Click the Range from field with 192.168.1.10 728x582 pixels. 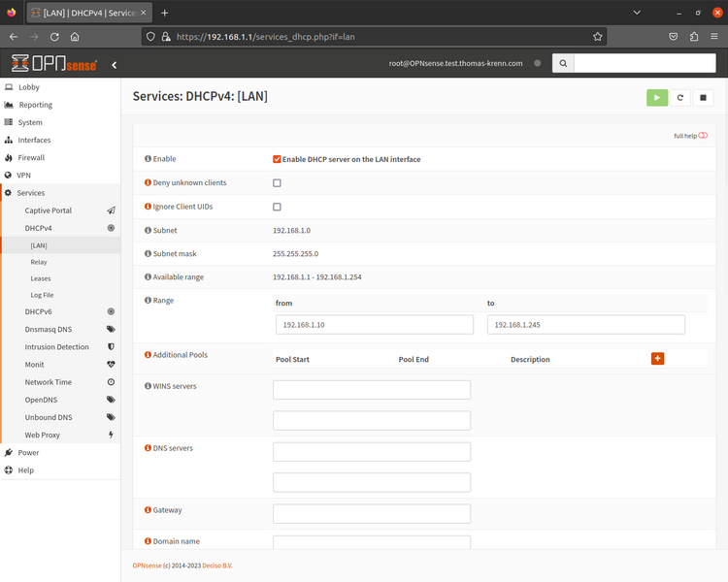[x=375, y=324]
